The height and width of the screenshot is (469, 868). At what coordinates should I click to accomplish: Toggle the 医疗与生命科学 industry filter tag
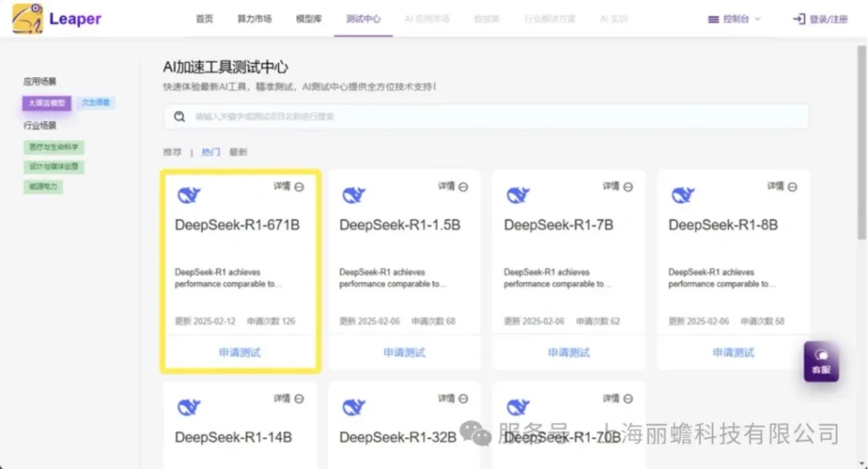tap(53, 147)
